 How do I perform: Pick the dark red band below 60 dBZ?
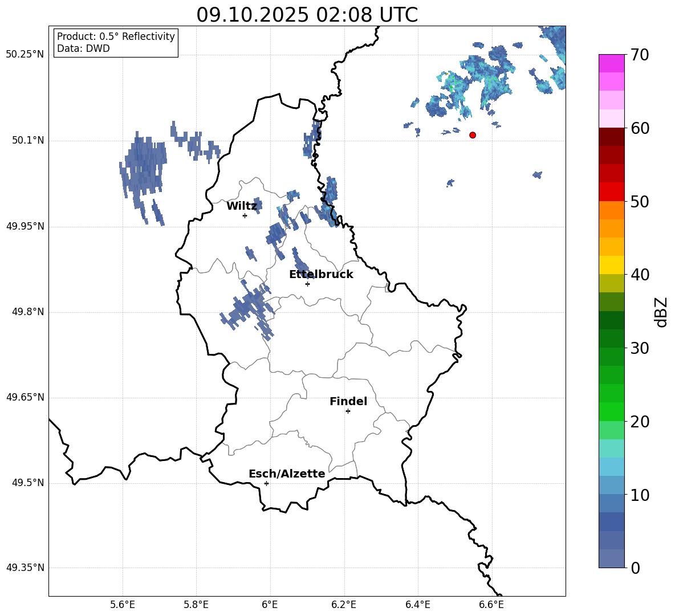[x=611, y=137]
